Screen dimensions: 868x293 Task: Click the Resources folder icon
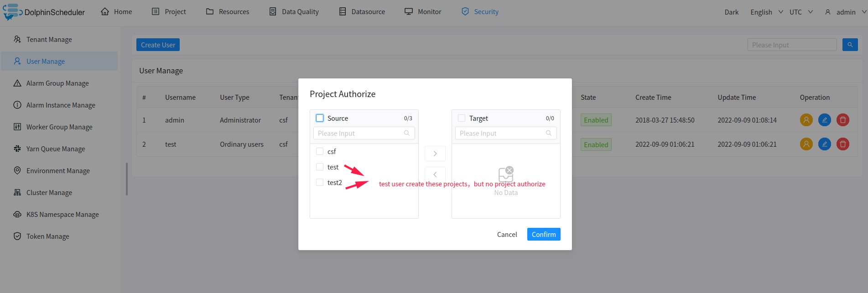click(210, 11)
